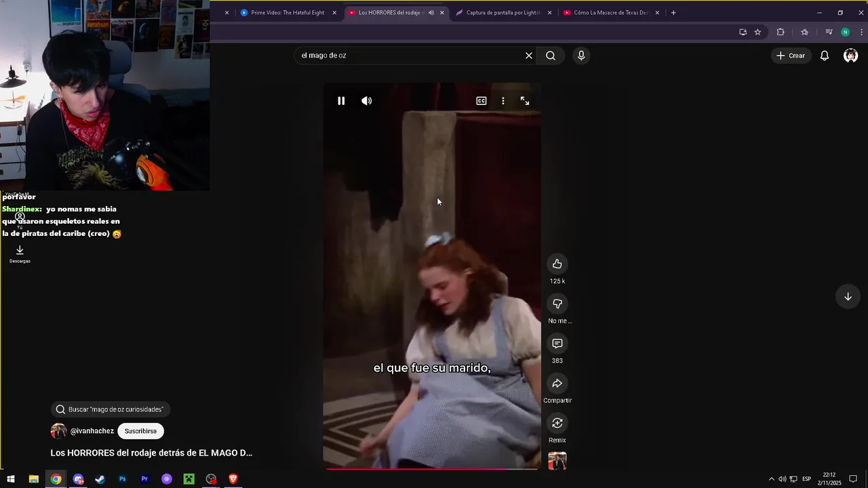This screenshot has height=488, width=868.
Task: Open the browser Extensions puzzle icon
Action: (781, 32)
